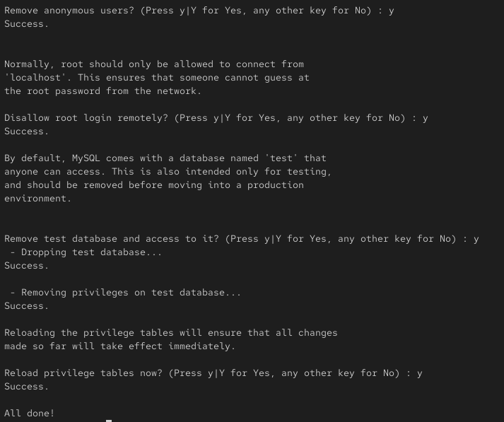Click the 'Remove anonymous users?' prompt line
504x422 pixels.
click(x=199, y=11)
